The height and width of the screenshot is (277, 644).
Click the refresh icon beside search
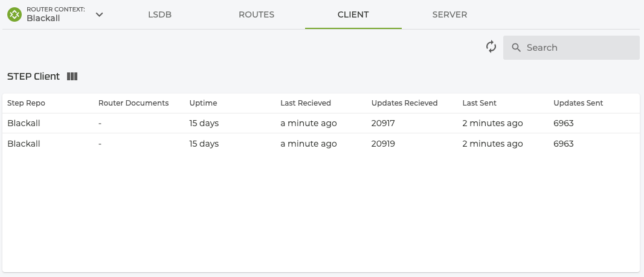491,47
